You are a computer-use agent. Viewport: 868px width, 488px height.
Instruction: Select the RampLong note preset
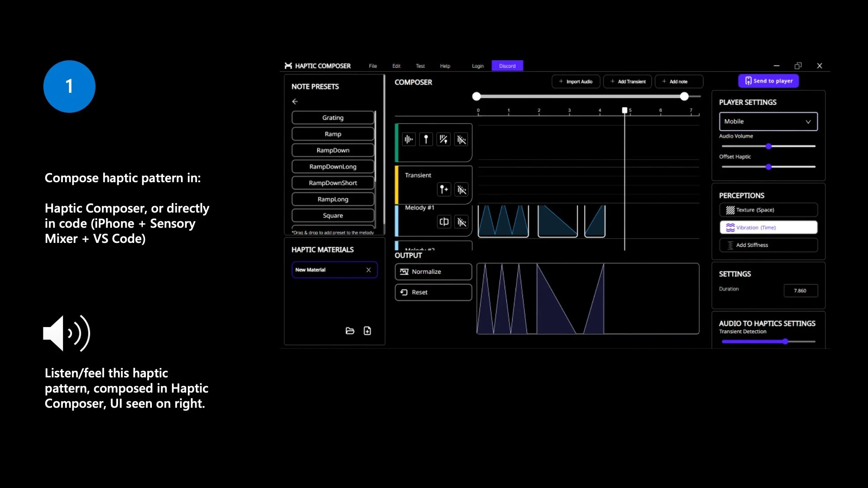pyautogui.click(x=333, y=199)
